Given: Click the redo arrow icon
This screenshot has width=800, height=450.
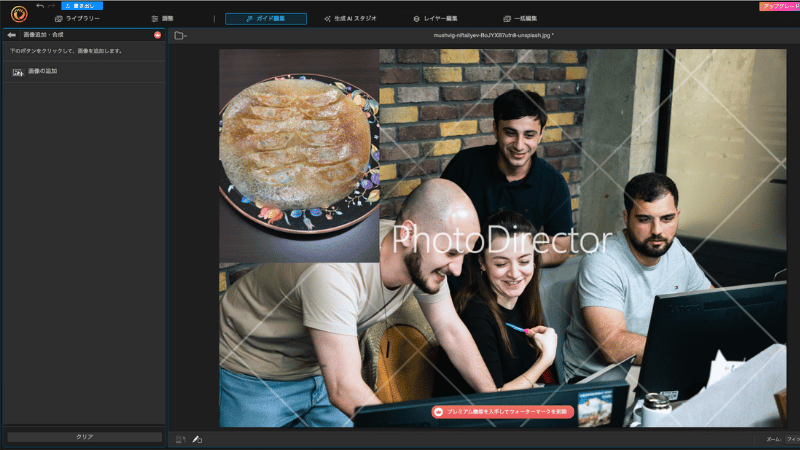Looking at the screenshot, I should coord(52,6).
